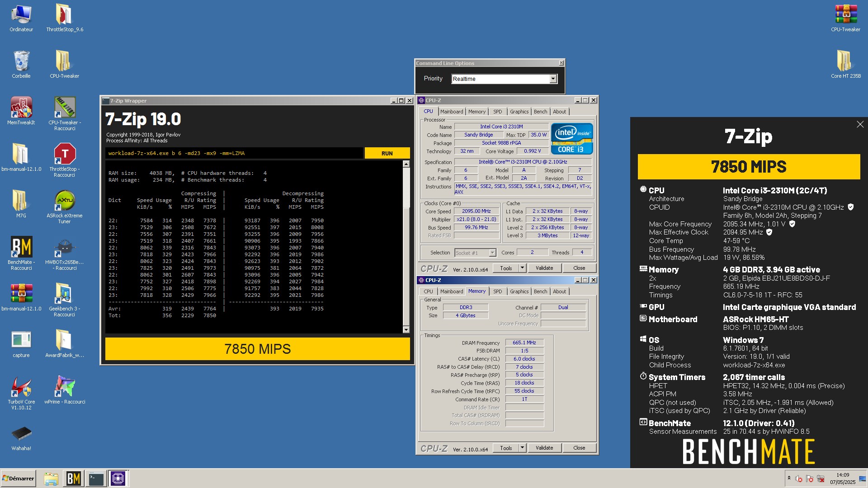The image size is (868, 488).
Task: Click scrollbar down arrow in 7-Zip output
Action: coord(406,330)
